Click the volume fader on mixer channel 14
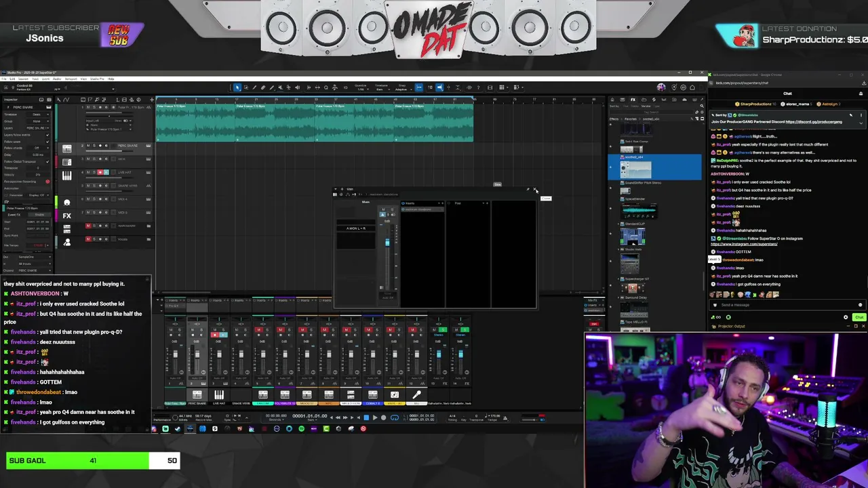The image size is (868, 488). pyautogui.click(x=460, y=354)
